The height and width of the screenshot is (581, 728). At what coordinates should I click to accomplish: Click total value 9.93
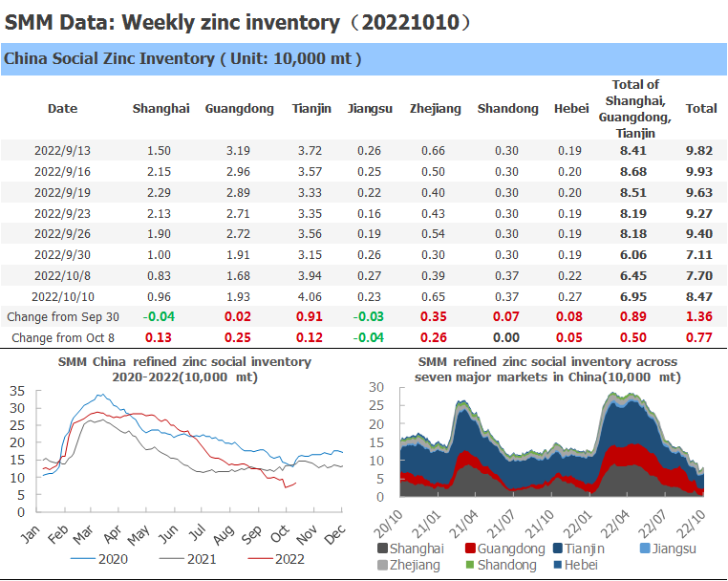pos(699,172)
